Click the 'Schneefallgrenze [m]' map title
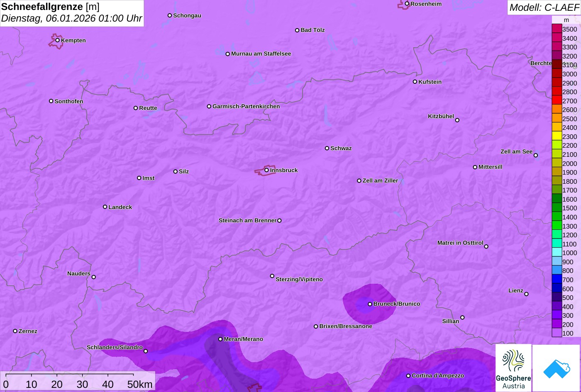 click(x=50, y=7)
